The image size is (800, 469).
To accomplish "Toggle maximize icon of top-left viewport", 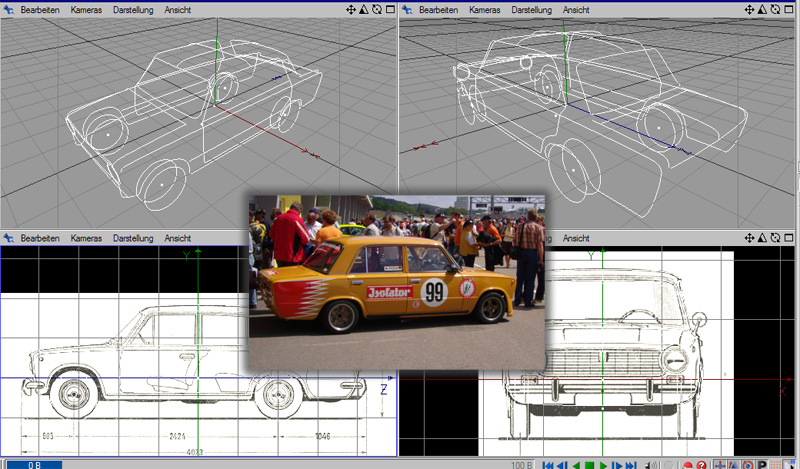I will point(389,9).
